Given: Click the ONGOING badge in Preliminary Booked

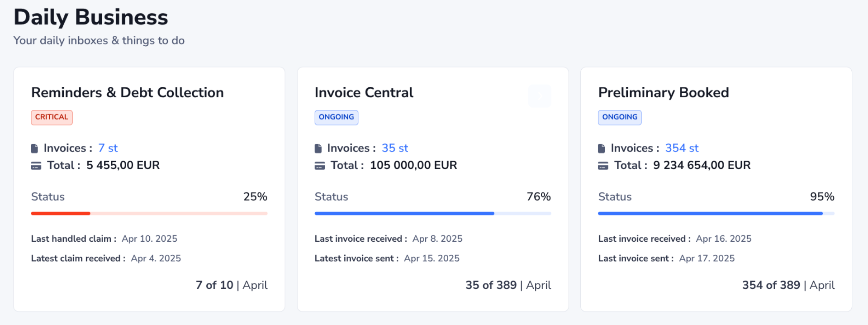Looking at the screenshot, I should [x=620, y=117].
